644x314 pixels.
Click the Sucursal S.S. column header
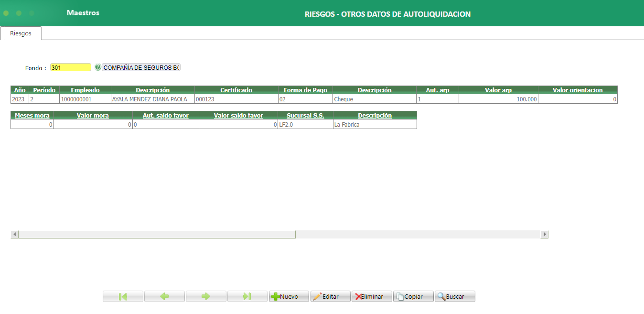click(305, 115)
